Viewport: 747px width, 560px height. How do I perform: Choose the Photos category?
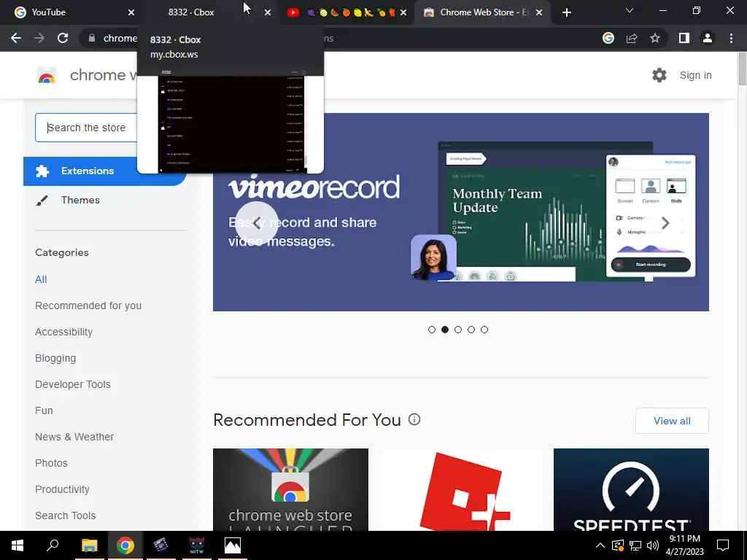click(52, 463)
